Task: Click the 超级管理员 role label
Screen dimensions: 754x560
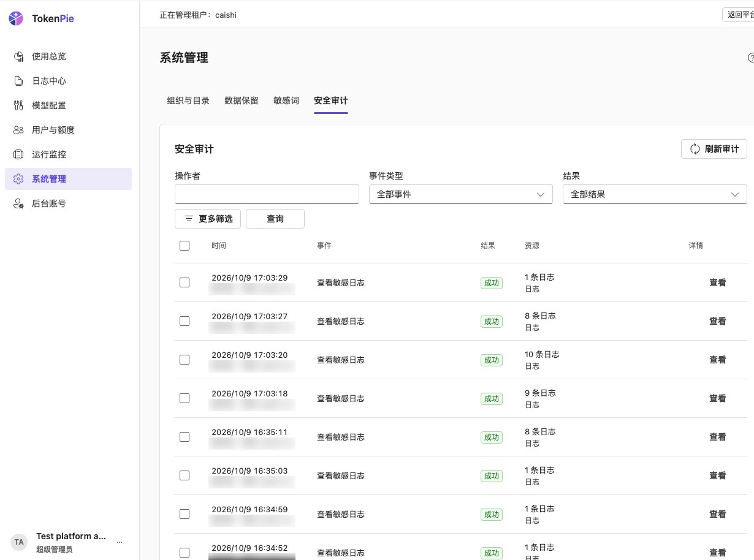Action: [55, 550]
